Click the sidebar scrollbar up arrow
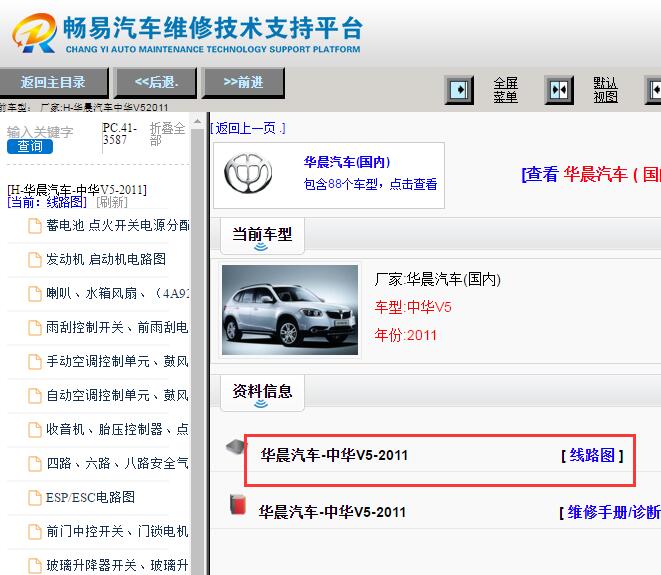 [197, 122]
